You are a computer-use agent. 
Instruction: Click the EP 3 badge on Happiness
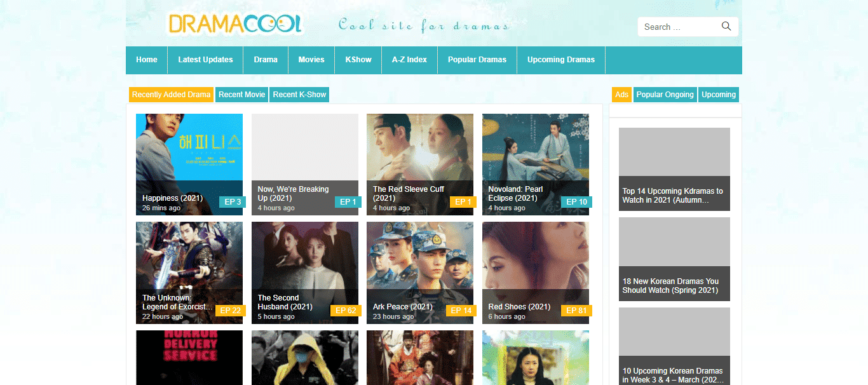pyautogui.click(x=233, y=202)
